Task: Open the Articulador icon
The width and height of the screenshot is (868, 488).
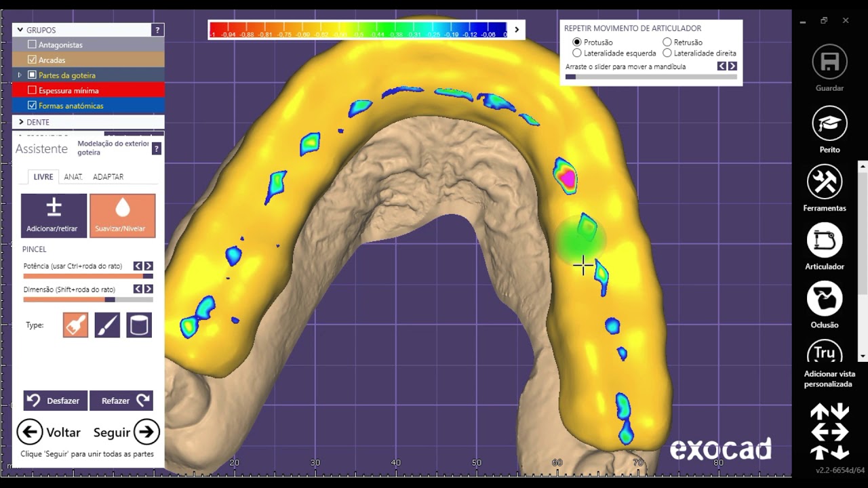Action: tap(825, 241)
